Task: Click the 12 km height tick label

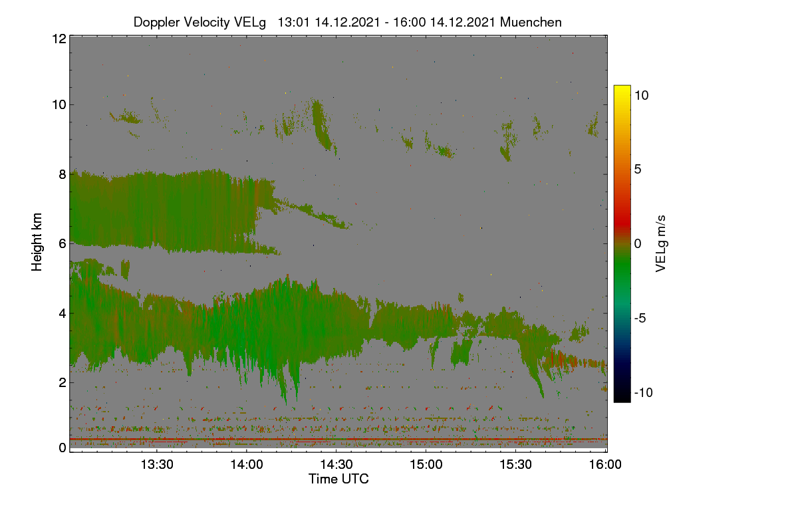Action: pos(59,39)
